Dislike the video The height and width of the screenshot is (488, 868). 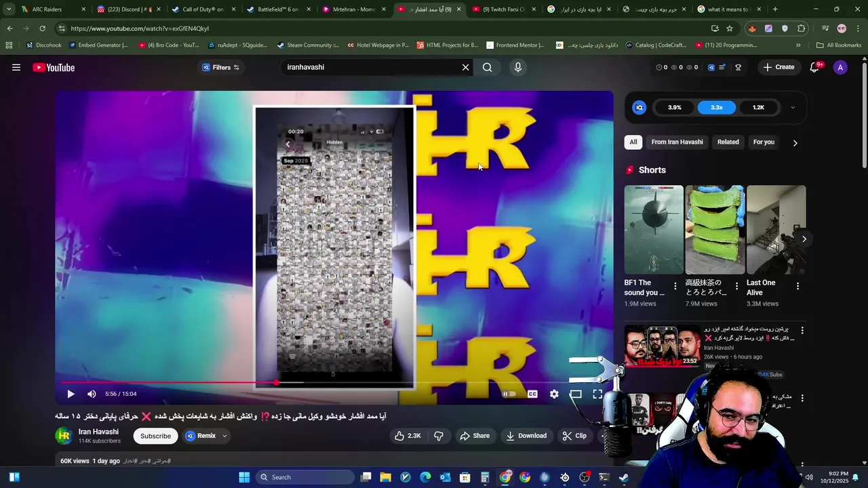click(x=439, y=436)
